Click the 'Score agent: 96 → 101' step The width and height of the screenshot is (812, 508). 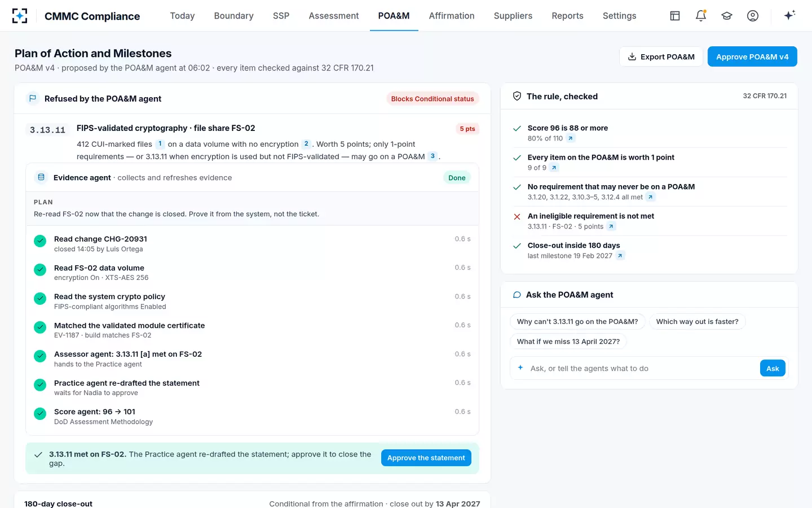(x=252, y=416)
